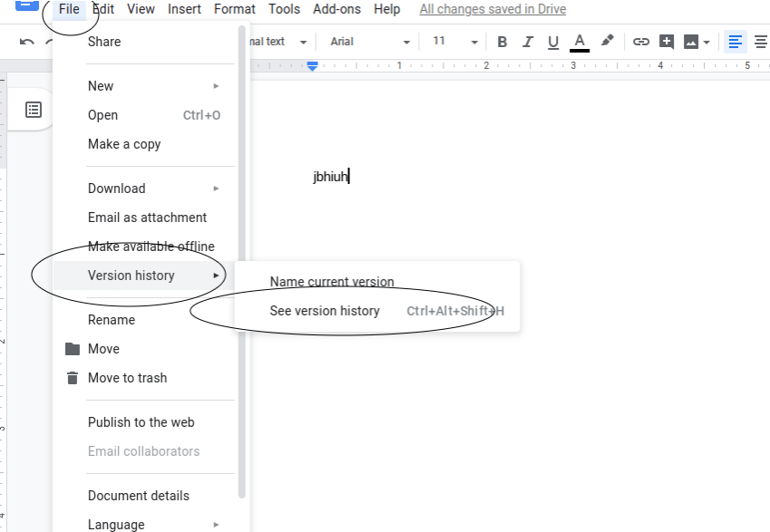Choose See version history
Viewport: 770px width, 532px height.
(325, 311)
